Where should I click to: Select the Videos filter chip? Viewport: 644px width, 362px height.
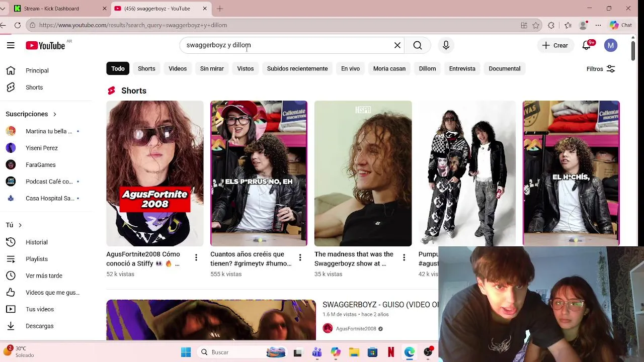(178, 68)
